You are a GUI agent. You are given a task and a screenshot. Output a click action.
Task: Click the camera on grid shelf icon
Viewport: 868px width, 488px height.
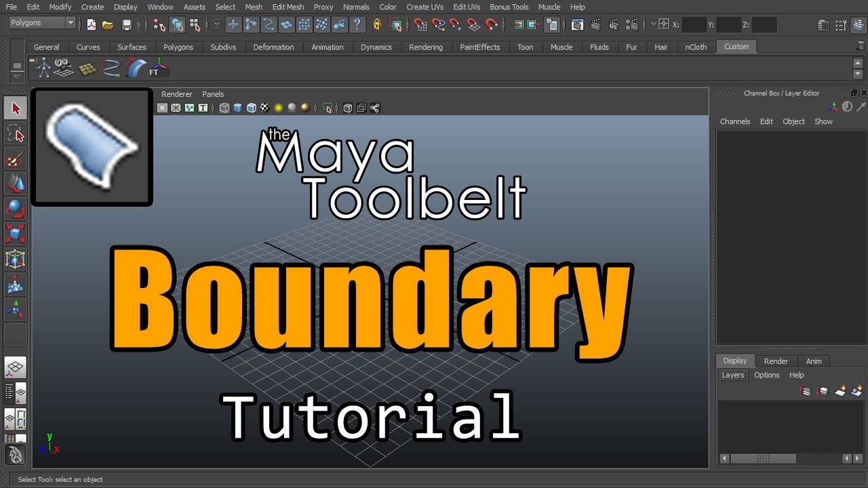point(64,68)
